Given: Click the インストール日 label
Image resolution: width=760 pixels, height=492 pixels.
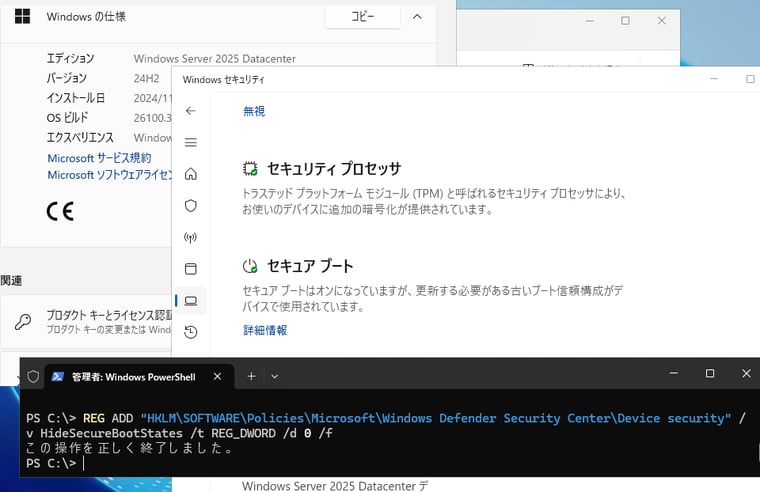Looking at the screenshot, I should point(76,98).
